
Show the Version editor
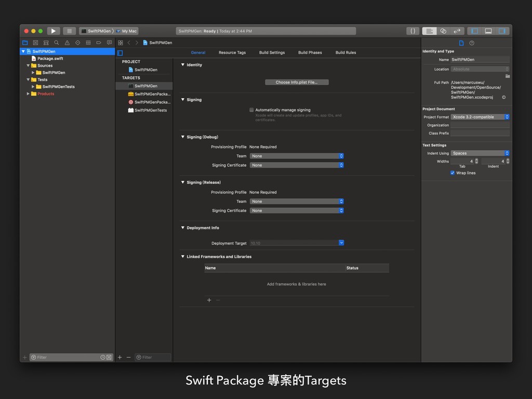(457, 31)
